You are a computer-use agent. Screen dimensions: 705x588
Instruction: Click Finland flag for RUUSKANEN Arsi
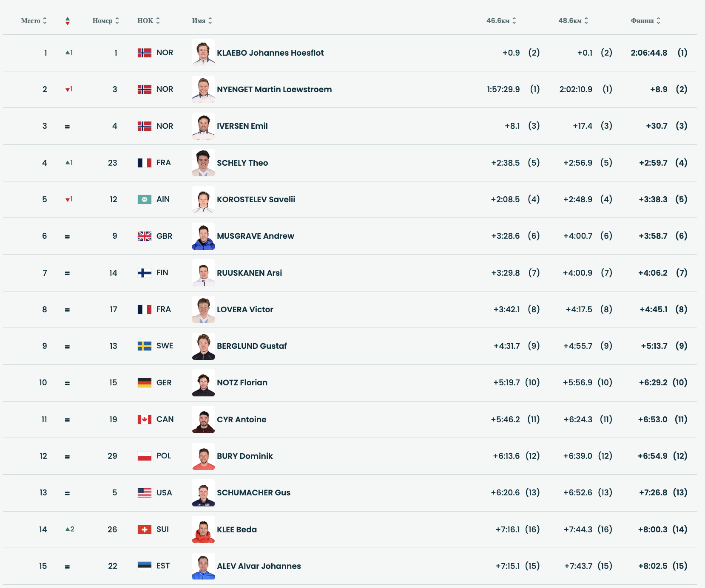pos(145,273)
